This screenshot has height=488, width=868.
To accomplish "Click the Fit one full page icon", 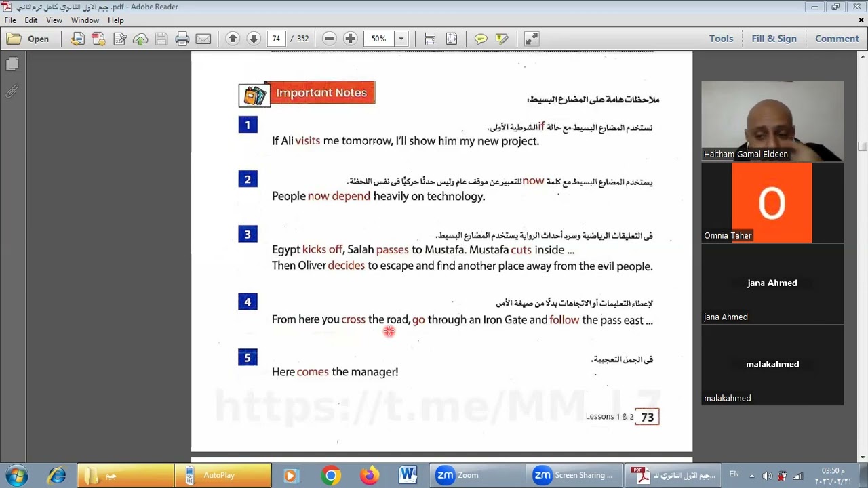I will 451,39.
